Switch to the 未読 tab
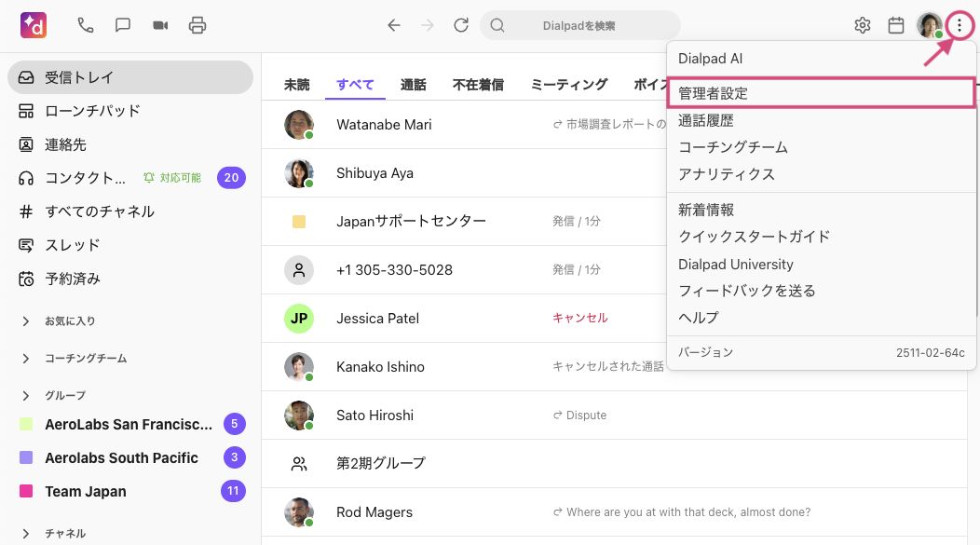980x545 pixels. 297,85
